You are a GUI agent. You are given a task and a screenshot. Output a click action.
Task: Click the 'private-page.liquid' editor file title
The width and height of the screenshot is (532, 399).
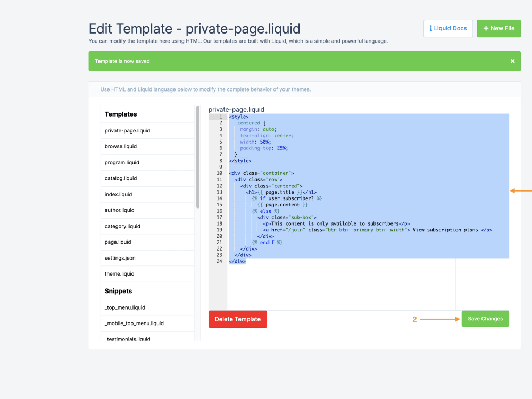tap(236, 109)
